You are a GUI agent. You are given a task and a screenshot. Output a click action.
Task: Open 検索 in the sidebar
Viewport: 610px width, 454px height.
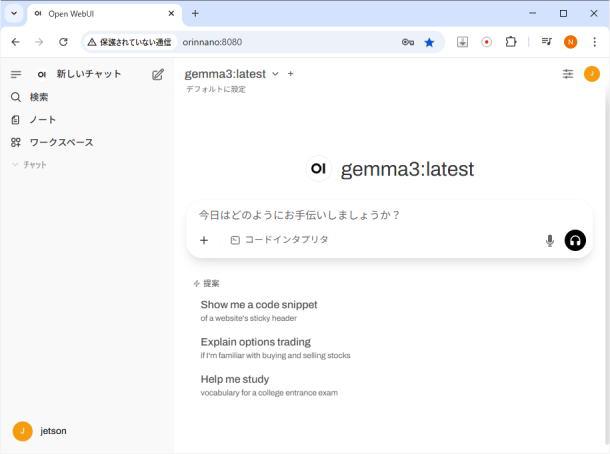pos(38,97)
